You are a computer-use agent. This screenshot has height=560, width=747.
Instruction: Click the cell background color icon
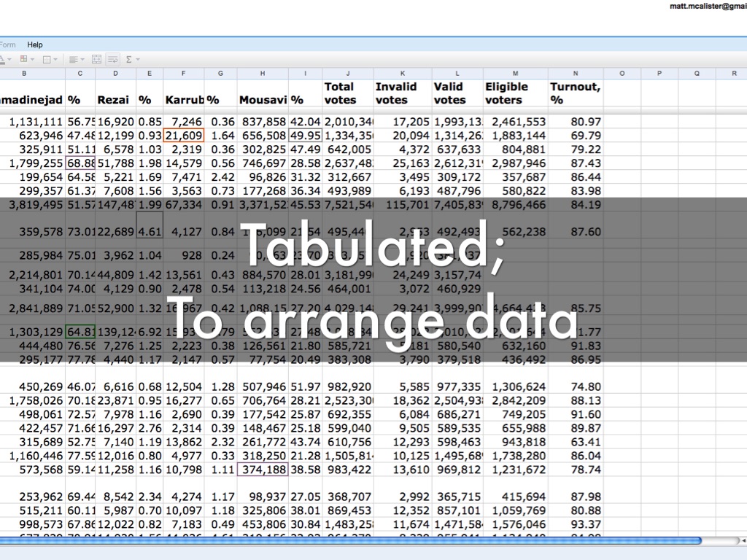(23, 59)
